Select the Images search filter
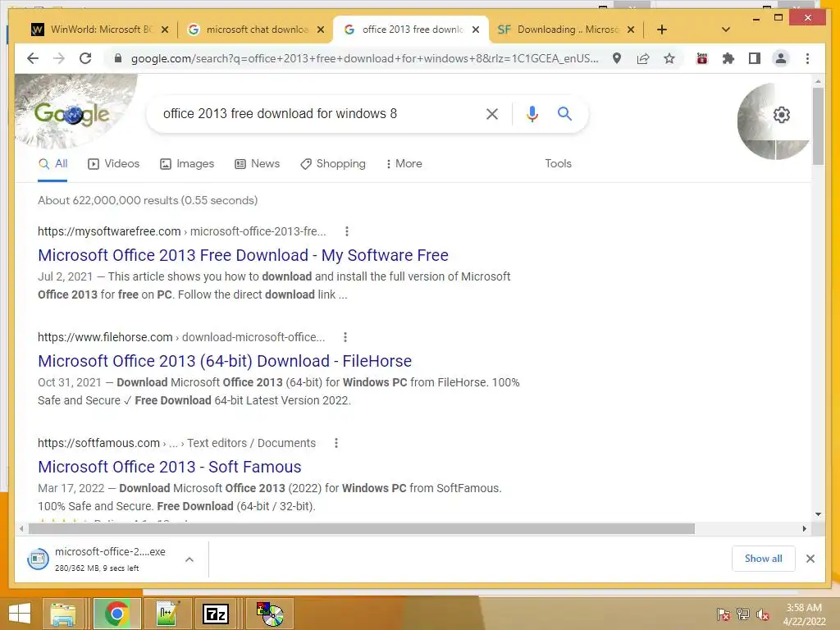Screen dimensions: 840x630 [x=187, y=163]
